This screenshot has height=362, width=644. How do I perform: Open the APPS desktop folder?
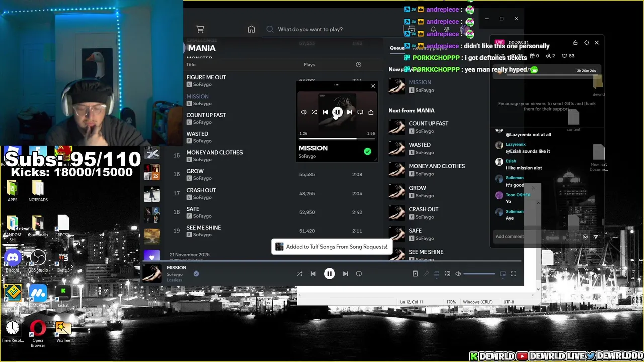click(x=13, y=191)
